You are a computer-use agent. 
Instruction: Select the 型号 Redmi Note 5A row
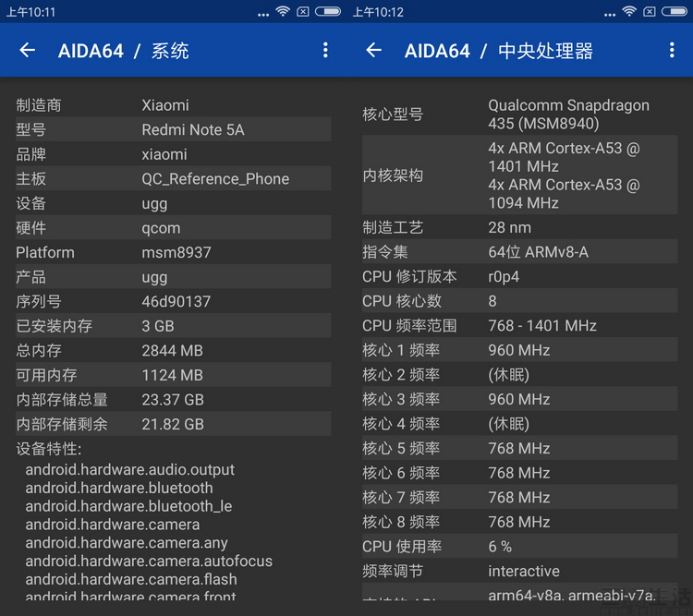(x=173, y=129)
